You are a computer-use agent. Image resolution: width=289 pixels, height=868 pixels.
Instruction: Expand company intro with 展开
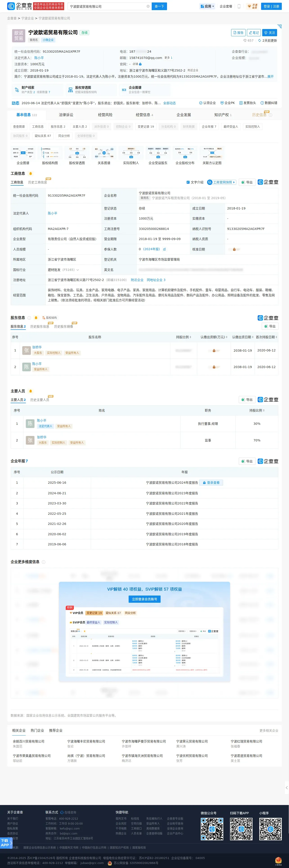point(271,76)
